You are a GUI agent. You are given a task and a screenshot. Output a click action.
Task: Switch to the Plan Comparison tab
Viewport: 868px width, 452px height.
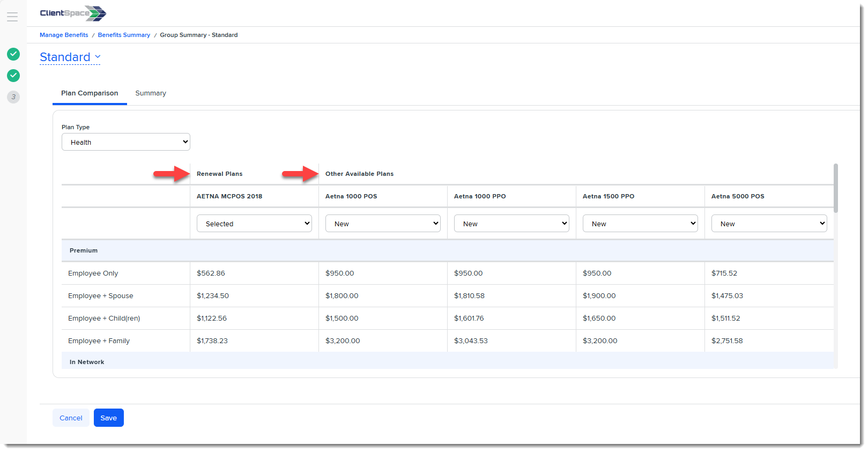pyautogui.click(x=90, y=93)
